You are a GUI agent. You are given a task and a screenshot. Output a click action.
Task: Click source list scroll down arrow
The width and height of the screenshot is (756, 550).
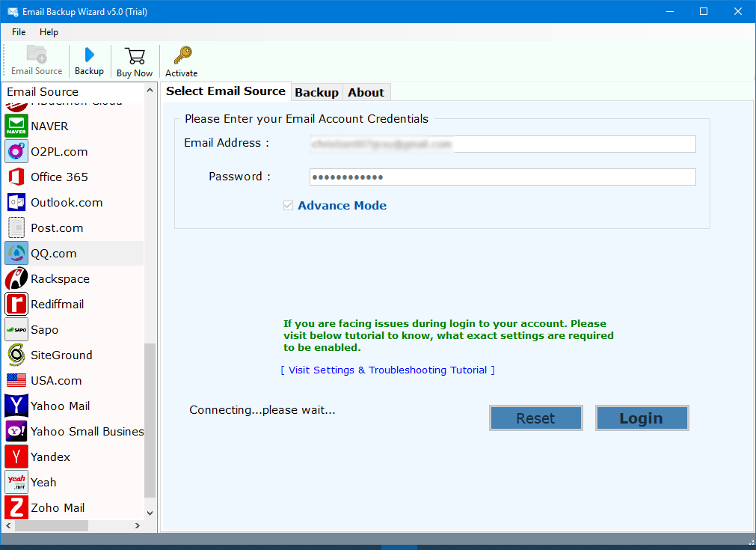pyautogui.click(x=150, y=513)
